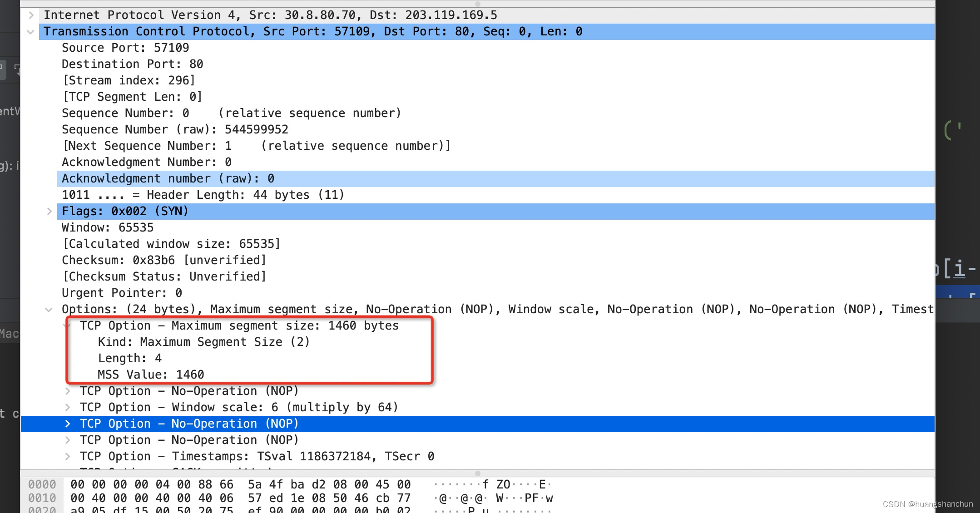Select the Source Port: 57109 field

coord(125,48)
